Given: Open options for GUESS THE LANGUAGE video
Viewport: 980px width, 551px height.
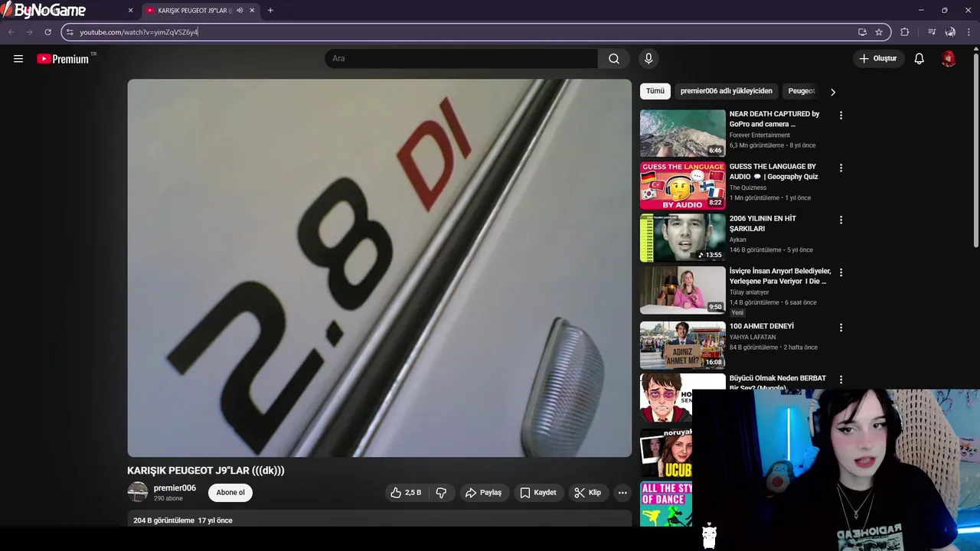Looking at the screenshot, I should 841,168.
